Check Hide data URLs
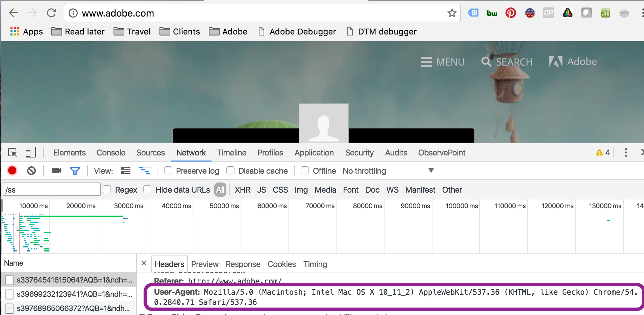644x315 pixels. (147, 189)
